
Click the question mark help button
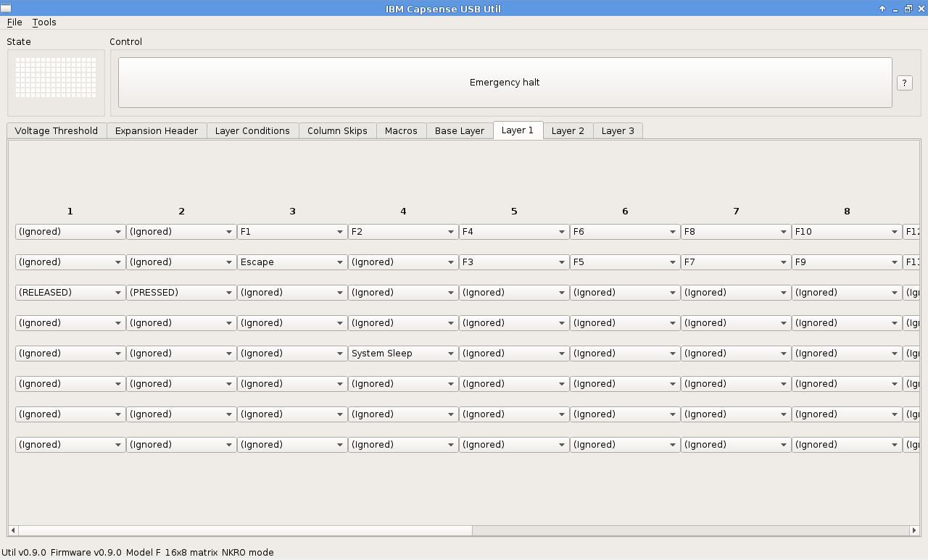[904, 83]
